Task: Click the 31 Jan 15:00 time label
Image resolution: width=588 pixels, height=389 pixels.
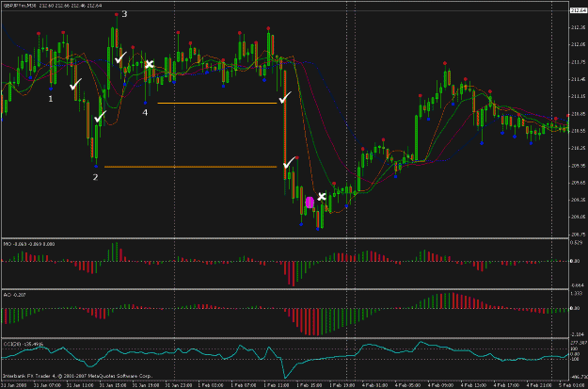Action: (111, 385)
